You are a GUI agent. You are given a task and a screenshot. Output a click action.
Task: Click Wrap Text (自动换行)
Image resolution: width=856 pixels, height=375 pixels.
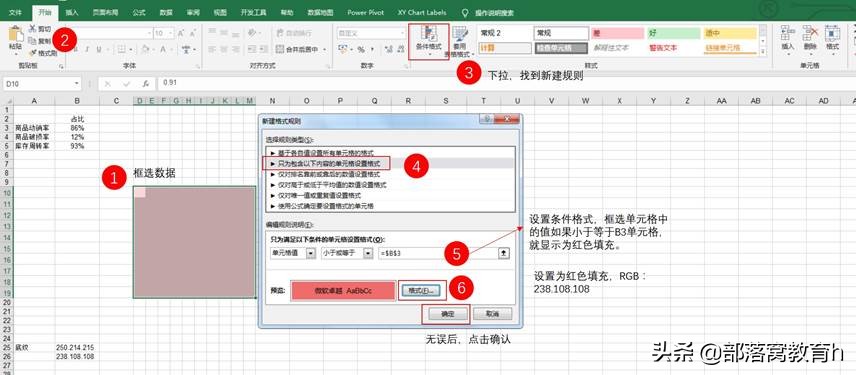coord(294,33)
